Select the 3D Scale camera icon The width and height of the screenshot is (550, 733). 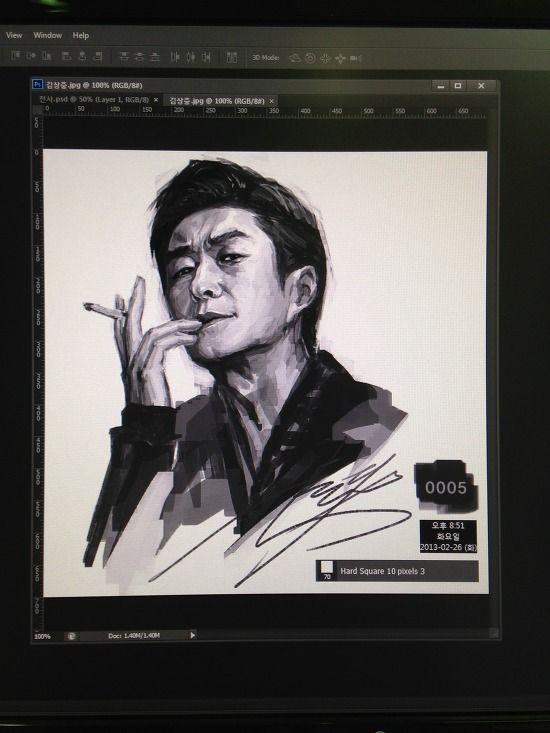[356, 58]
